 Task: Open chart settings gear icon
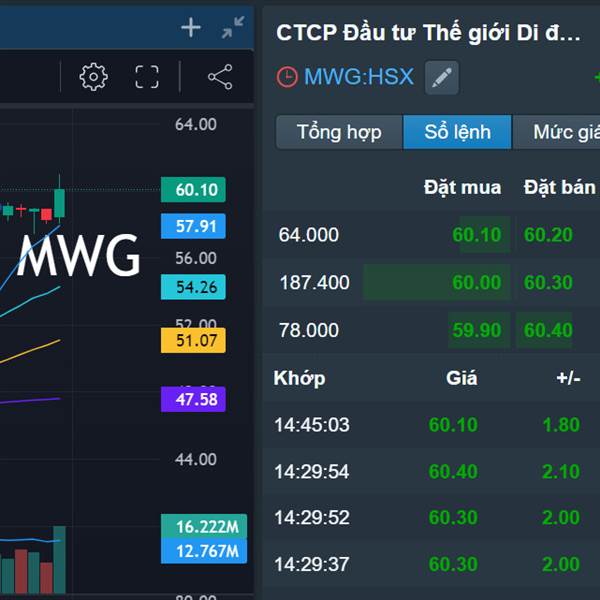(x=93, y=77)
